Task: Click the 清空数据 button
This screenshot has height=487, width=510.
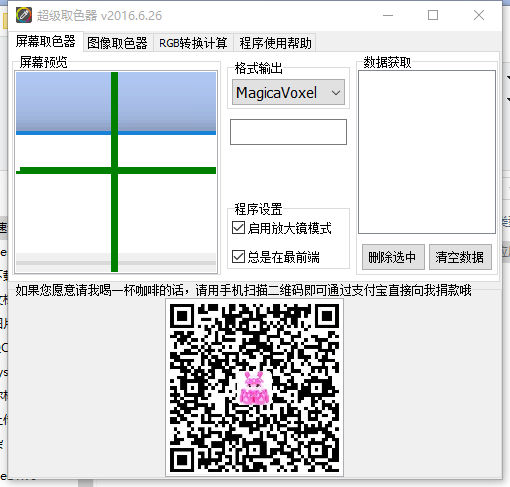Action: pos(460,257)
